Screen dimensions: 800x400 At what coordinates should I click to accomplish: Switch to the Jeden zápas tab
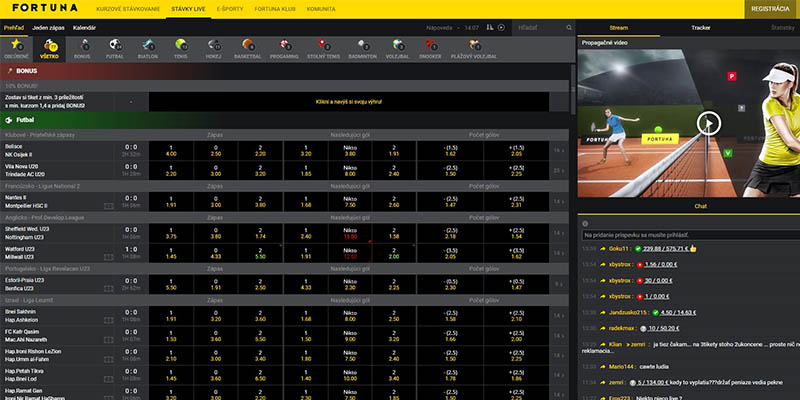[47, 28]
